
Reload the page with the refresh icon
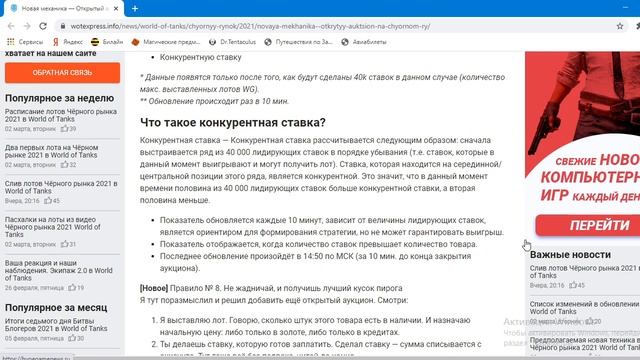(x=43, y=26)
